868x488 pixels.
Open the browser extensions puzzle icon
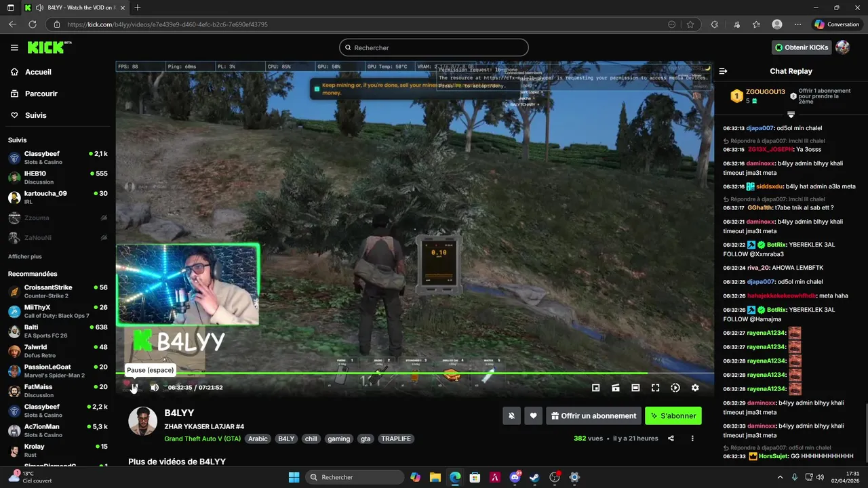pyautogui.click(x=714, y=24)
